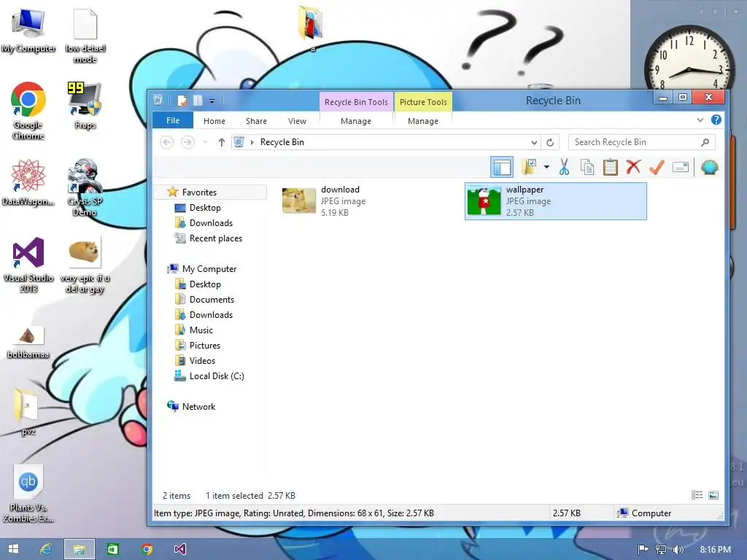Select My Computer in navigation pane
Image resolution: width=747 pixels, height=560 pixels.
coord(209,269)
